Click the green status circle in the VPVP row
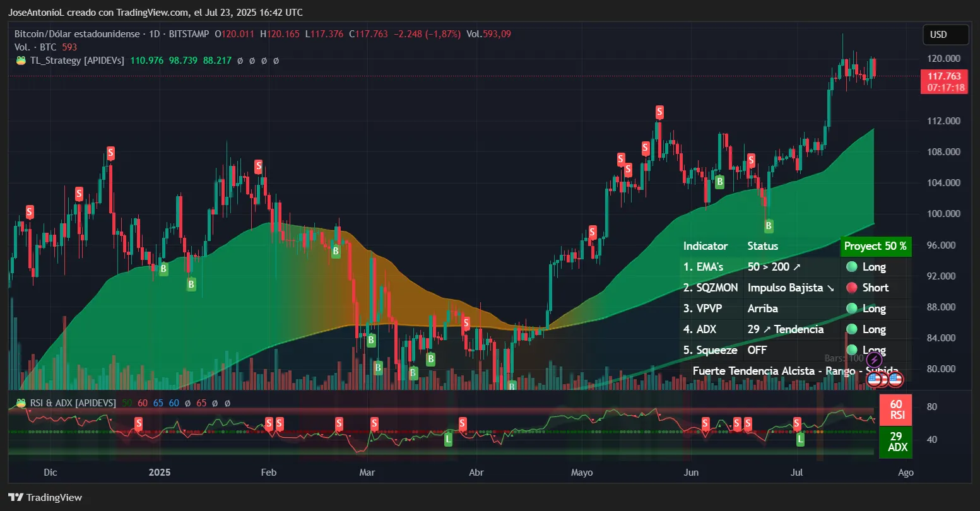This screenshot has width=980, height=511. [851, 308]
